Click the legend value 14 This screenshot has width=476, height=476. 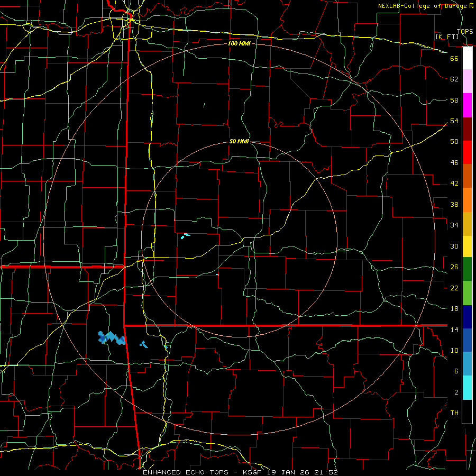pyautogui.click(x=454, y=329)
